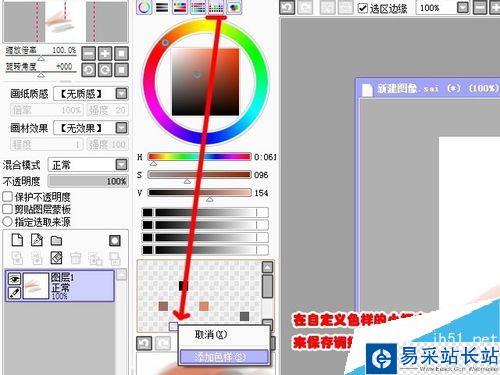Viewport: 500px width, 375px height.
Task: Click the delete layer trash icon
Action: point(76,258)
